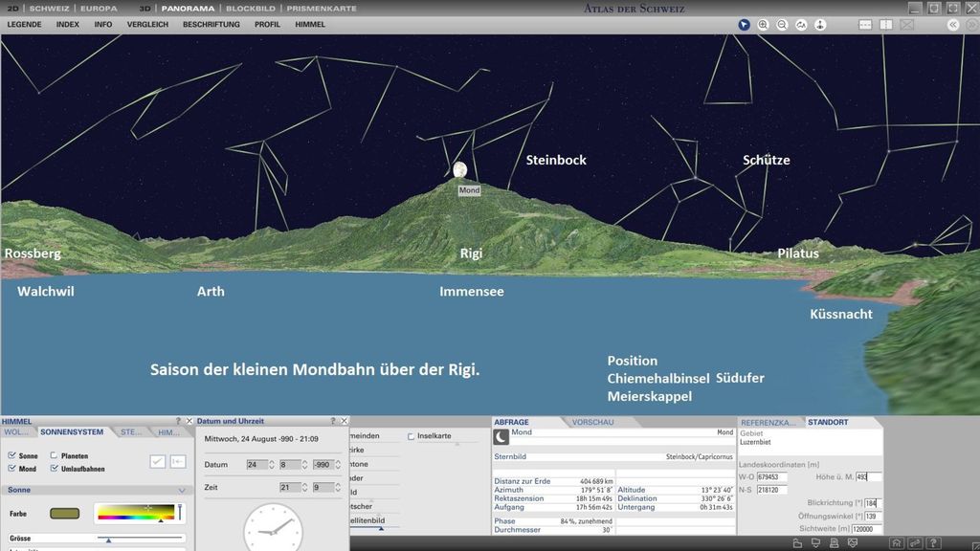980x551 pixels.
Task: Open the INDEX menu
Action: [68, 24]
